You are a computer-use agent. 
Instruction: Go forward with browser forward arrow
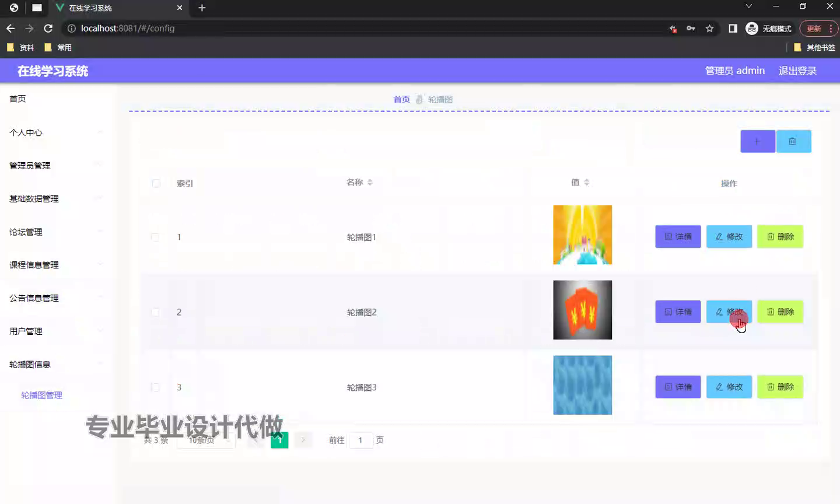click(29, 28)
